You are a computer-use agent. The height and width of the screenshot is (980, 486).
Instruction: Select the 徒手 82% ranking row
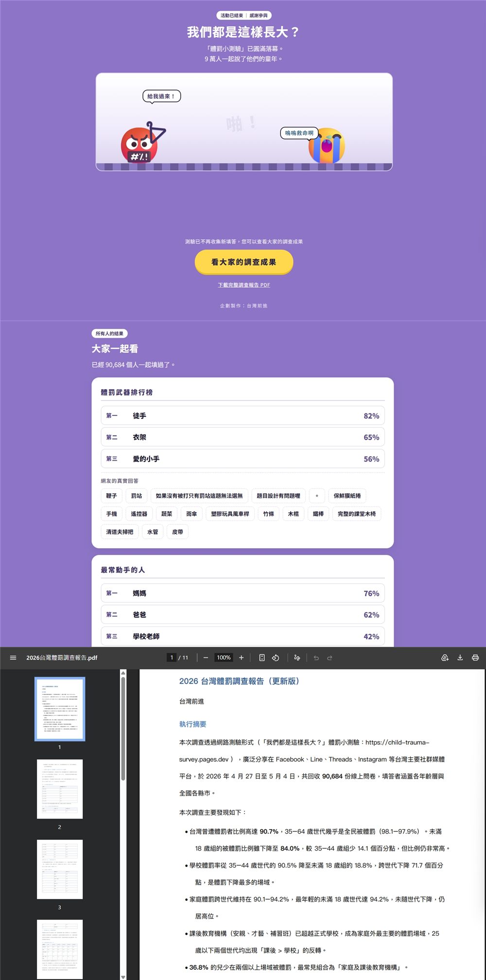(243, 416)
